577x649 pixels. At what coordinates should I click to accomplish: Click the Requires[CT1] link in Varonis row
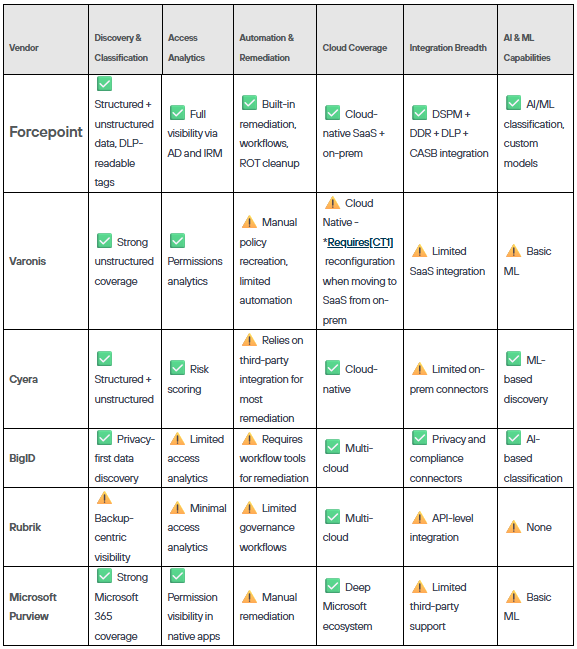[x=360, y=242]
